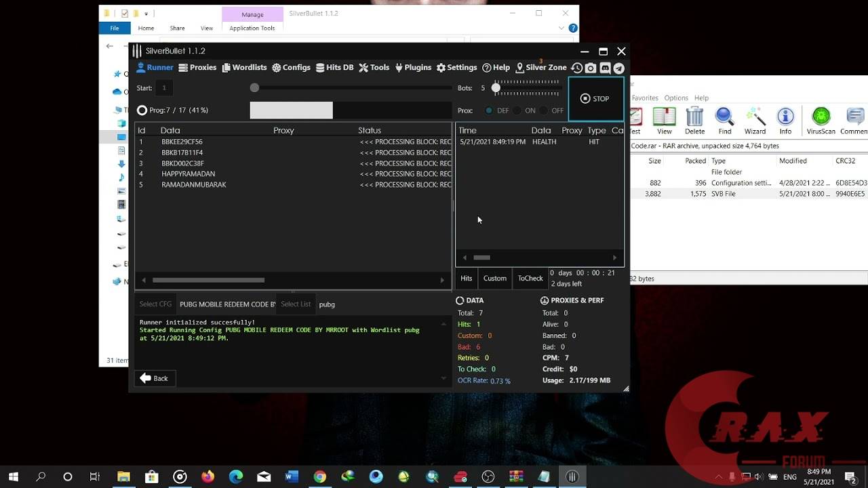Viewport: 868px width, 488px height.
Task: Open the Tools wrench section
Action: [374, 67]
